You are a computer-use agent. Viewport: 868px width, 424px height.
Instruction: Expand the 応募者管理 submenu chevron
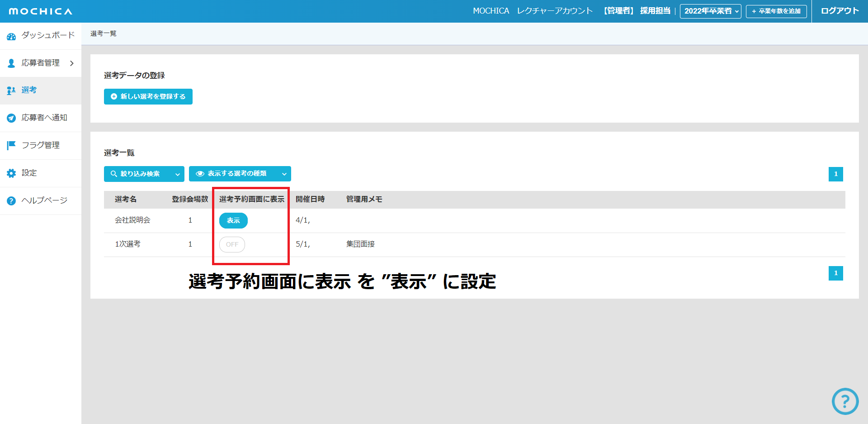coord(72,63)
